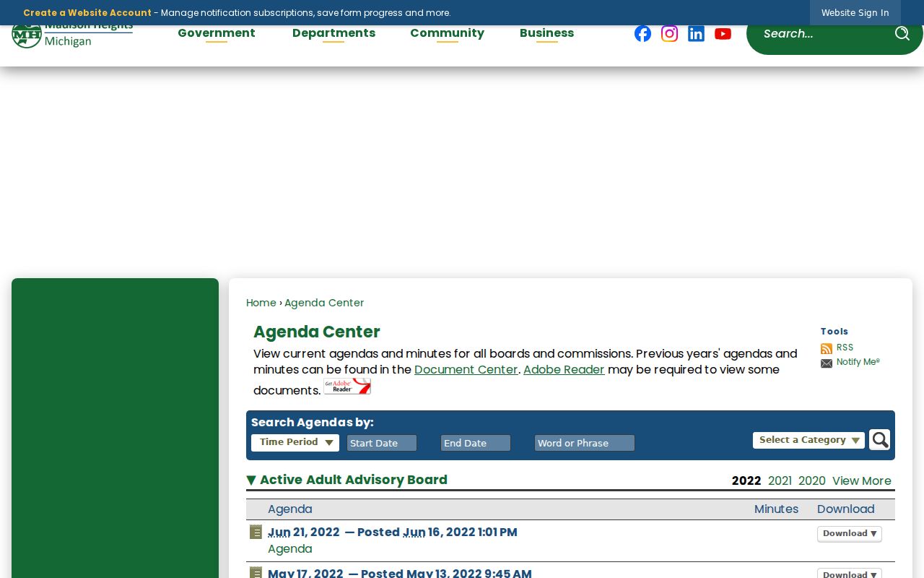Click the Notify Me text link
Viewport: 924px width, 578px height.
(x=858, y=362)
